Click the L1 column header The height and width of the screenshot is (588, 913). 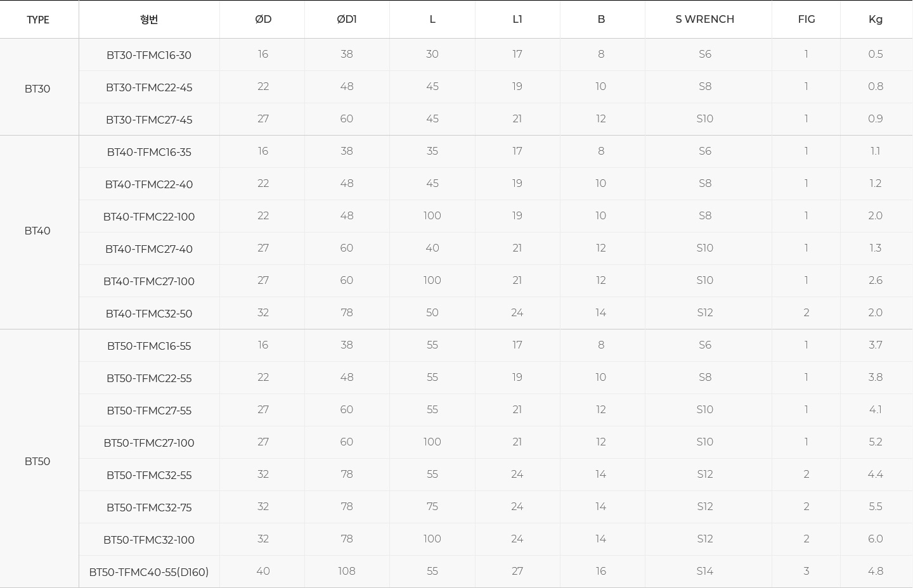pyautogui.click(x=517, y=20)
